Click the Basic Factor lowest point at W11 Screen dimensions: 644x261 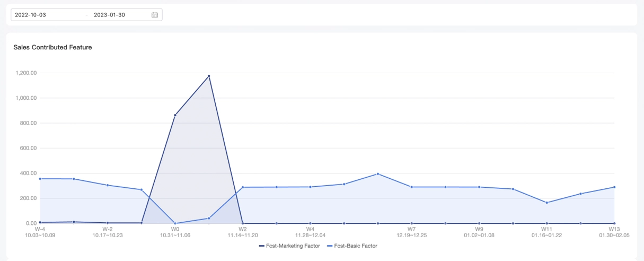(546, 203)
